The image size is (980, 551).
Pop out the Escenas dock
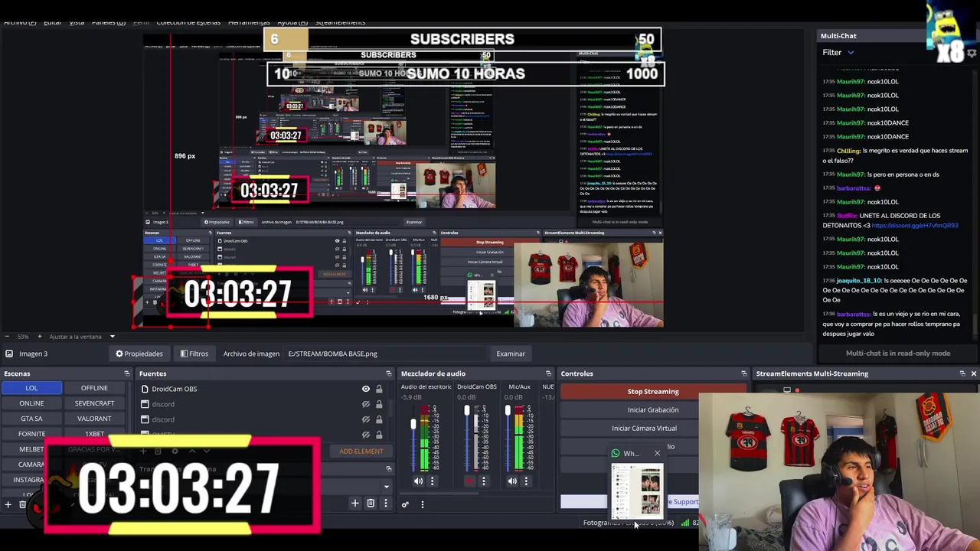point(127,373)
